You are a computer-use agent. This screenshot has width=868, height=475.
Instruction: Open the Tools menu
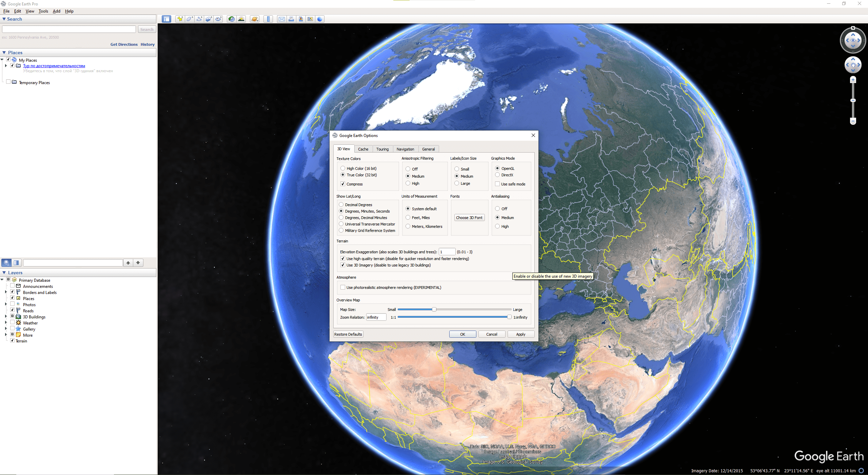pos(43,11)
